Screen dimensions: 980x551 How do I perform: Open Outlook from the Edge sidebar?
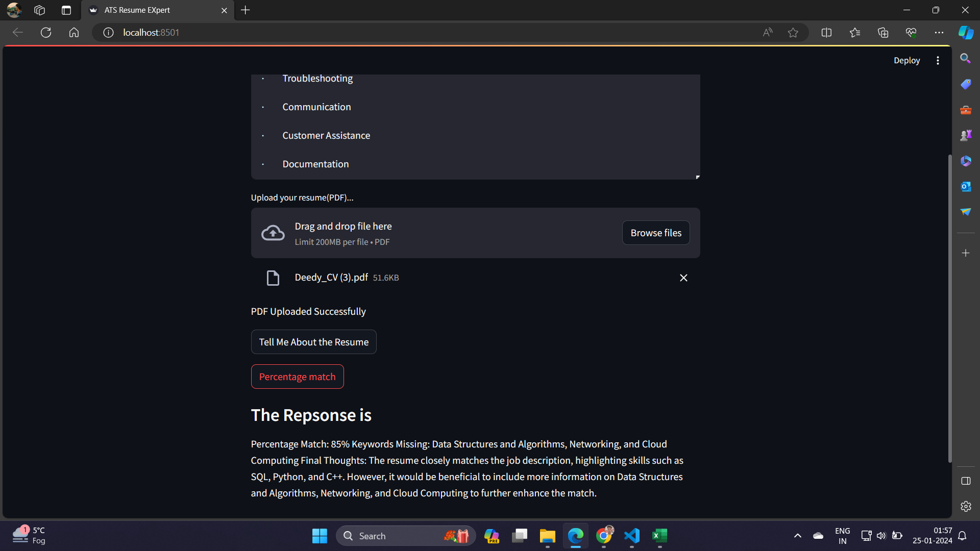[965, 186]
